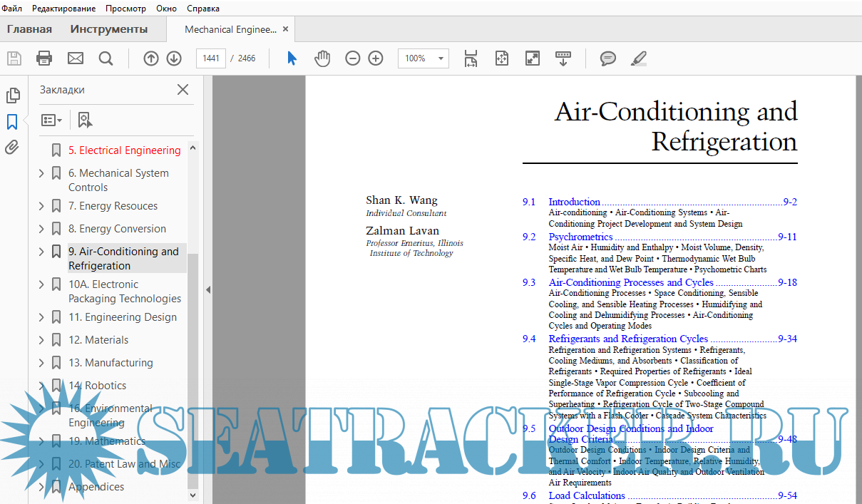Select the Hand pan tool
The height and width of the screenshot is (504, 862).
322,58
